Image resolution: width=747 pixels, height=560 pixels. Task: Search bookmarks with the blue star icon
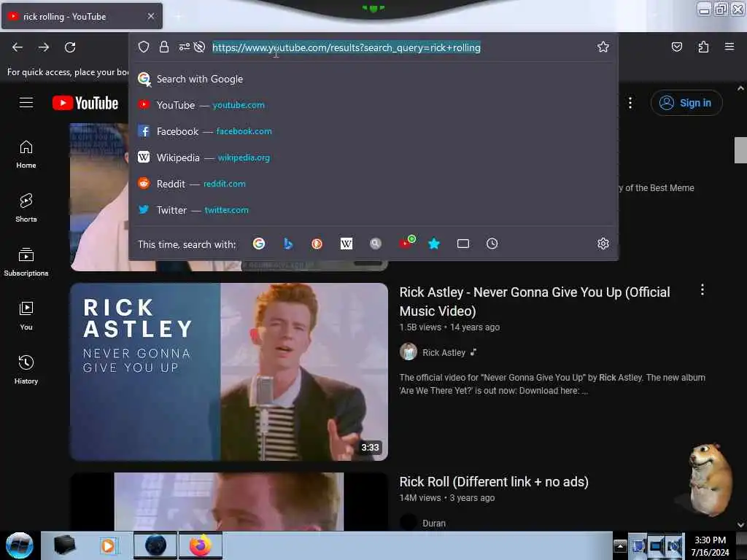tap(433, 244)
